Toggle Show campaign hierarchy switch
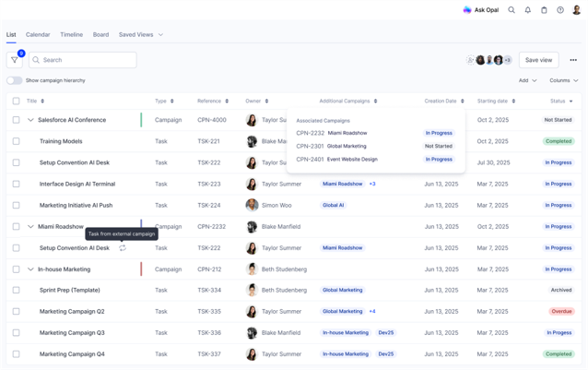The width and height of the screenshot is (588, 370). pyautogui.click(x=15, y=80)
